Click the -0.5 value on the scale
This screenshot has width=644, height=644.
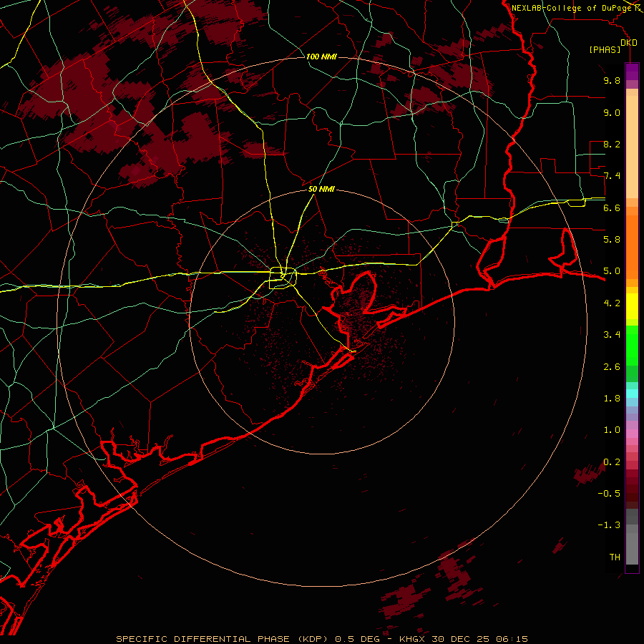tap(609, 494)
